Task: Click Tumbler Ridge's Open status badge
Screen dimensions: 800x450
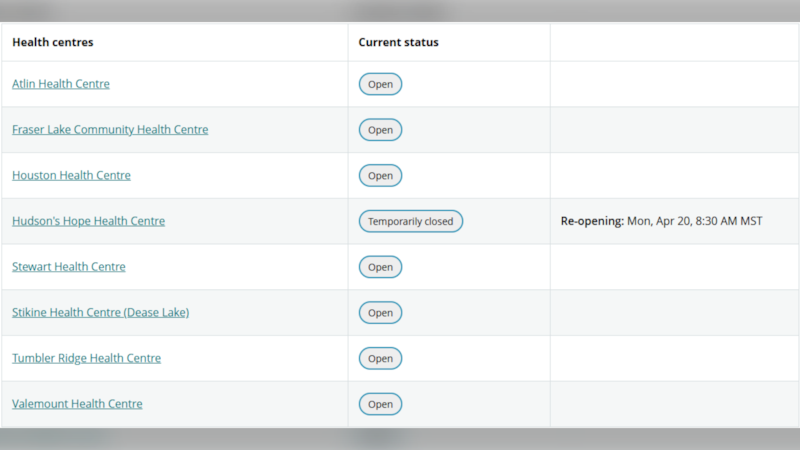Action: 380,358
